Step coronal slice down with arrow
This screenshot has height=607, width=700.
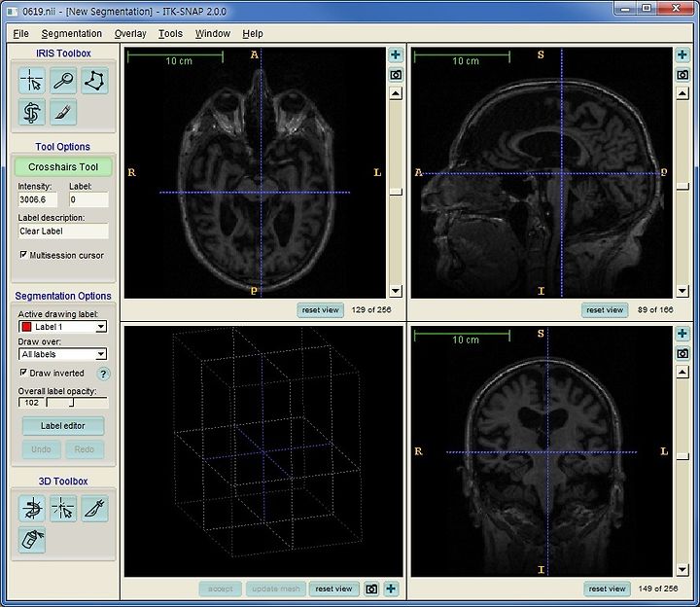click(682, 569)
